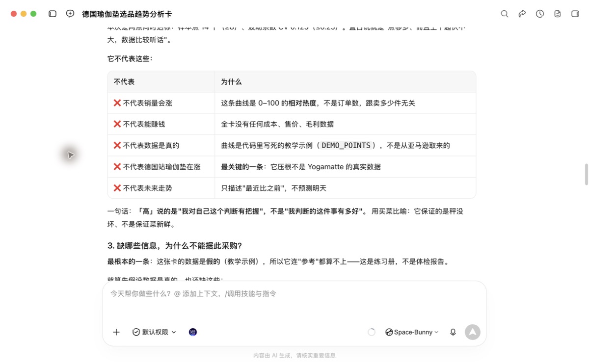
Task: Toggle the left sidebar panel icon
Action: click(53, 14)
